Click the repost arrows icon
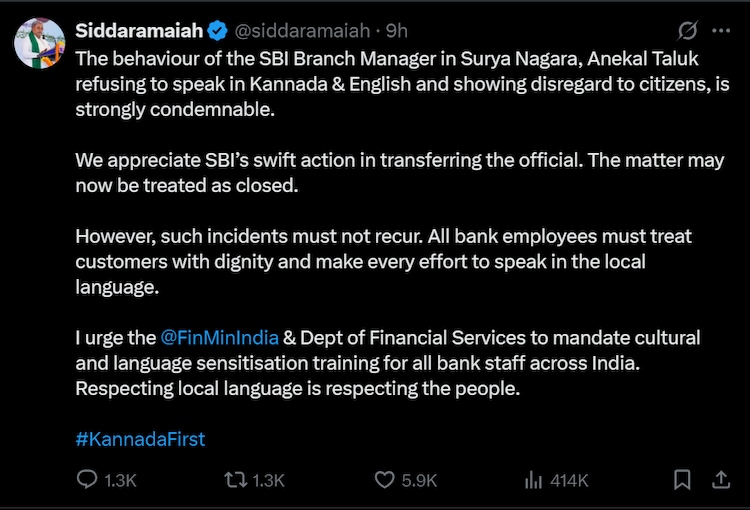 click(x=235, y=481)
